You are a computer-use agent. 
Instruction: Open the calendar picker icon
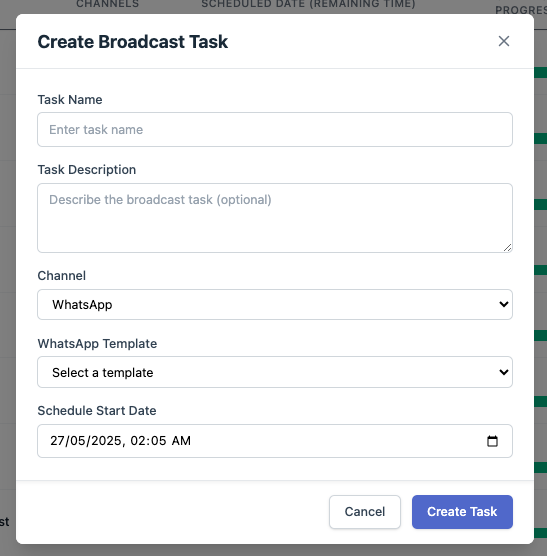[x=492, y=441]
